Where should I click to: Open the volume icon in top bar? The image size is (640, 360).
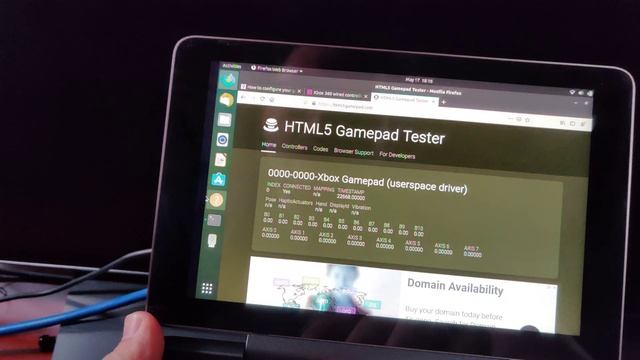(x=581, y=93)
